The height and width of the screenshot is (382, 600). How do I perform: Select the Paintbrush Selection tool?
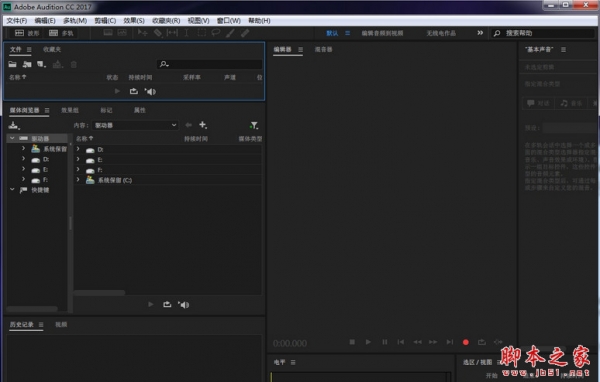[x=230, y=33]
